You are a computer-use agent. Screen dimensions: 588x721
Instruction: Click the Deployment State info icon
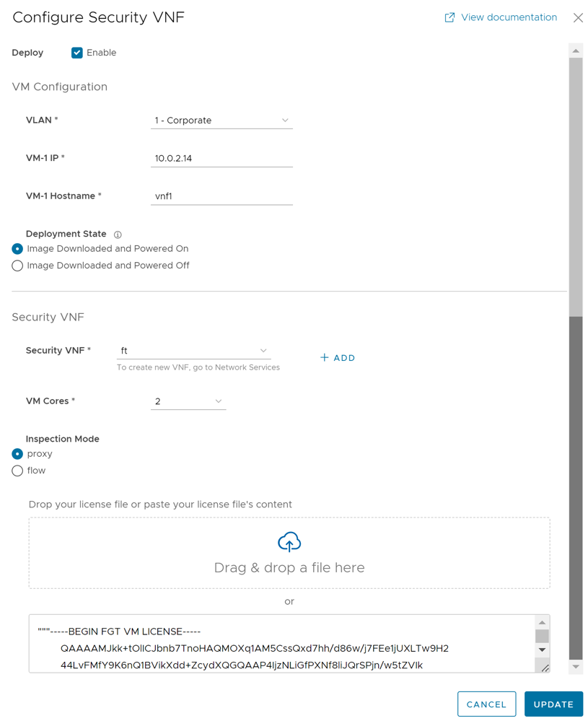coord(118,235)
